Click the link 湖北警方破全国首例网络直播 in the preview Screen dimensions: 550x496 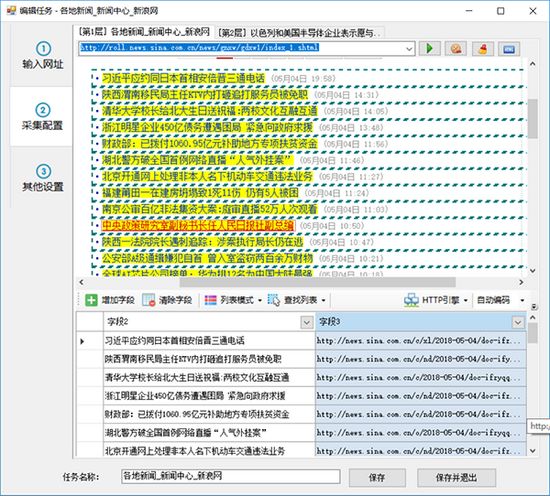tap(197, 160)
